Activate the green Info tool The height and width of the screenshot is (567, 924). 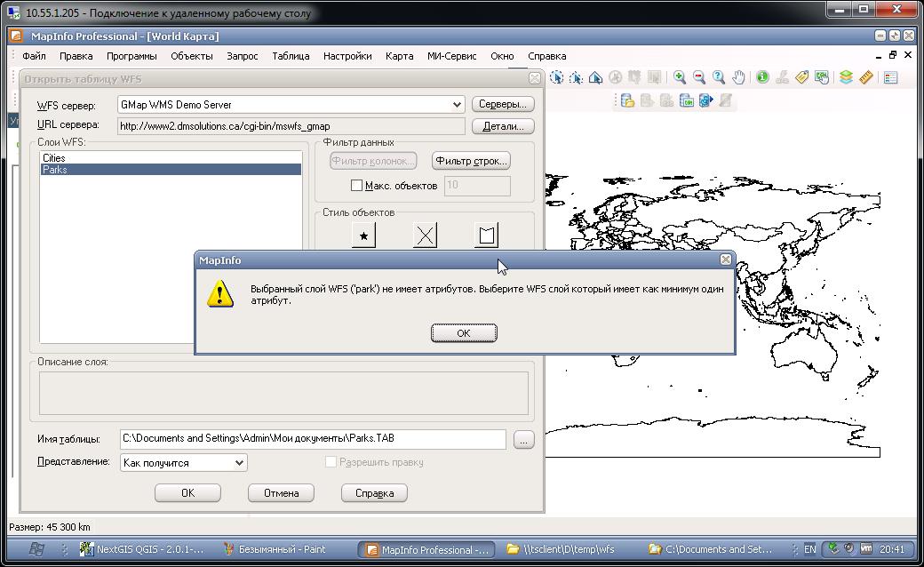(762, 77)
